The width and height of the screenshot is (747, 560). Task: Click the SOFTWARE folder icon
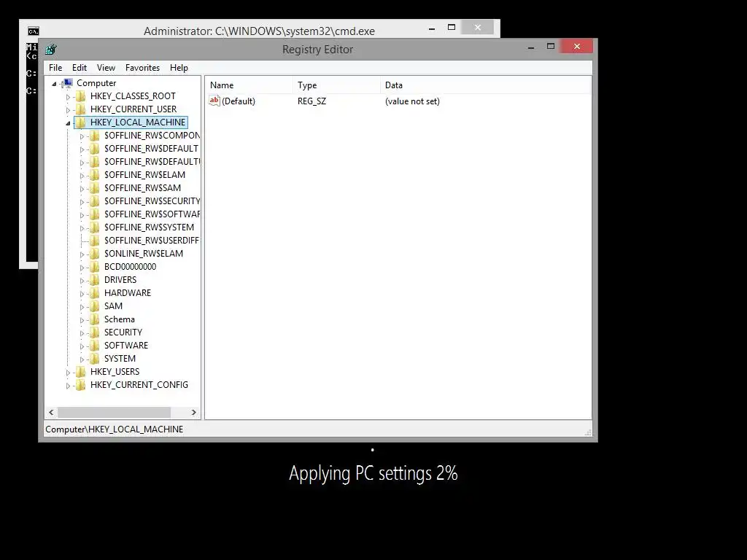pyautogui.click(x=95, y=345)
